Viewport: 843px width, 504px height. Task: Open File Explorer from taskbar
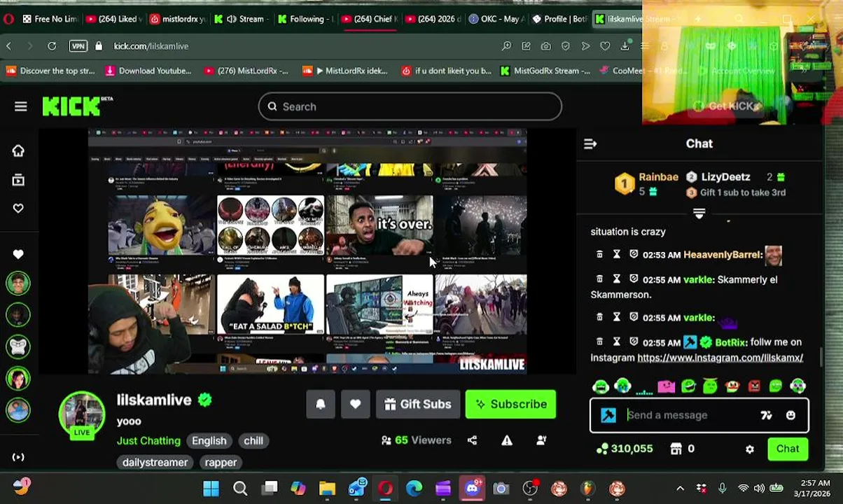[x=327, y=489]
